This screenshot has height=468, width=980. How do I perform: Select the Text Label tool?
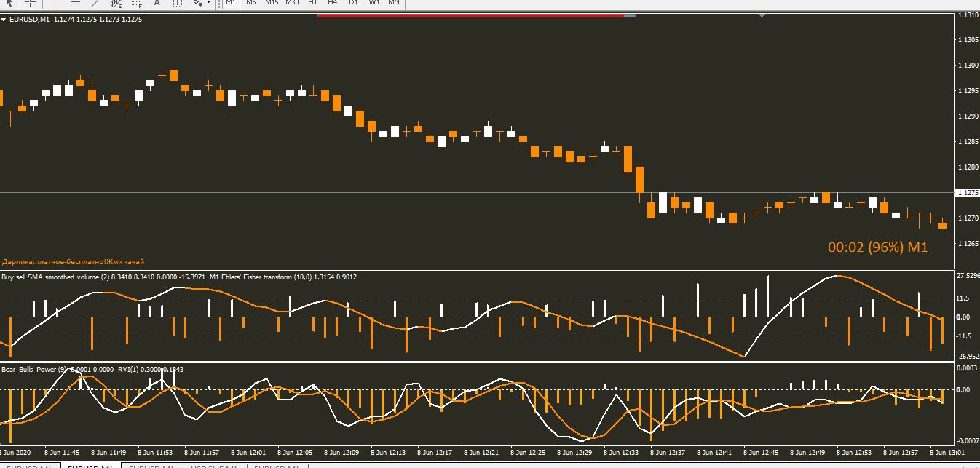177,2
